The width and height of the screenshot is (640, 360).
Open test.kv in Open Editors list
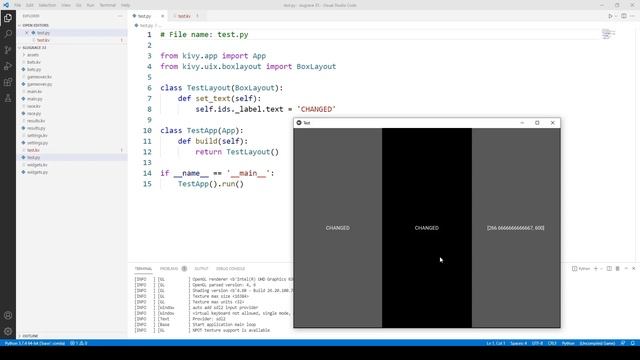(43, 40)
